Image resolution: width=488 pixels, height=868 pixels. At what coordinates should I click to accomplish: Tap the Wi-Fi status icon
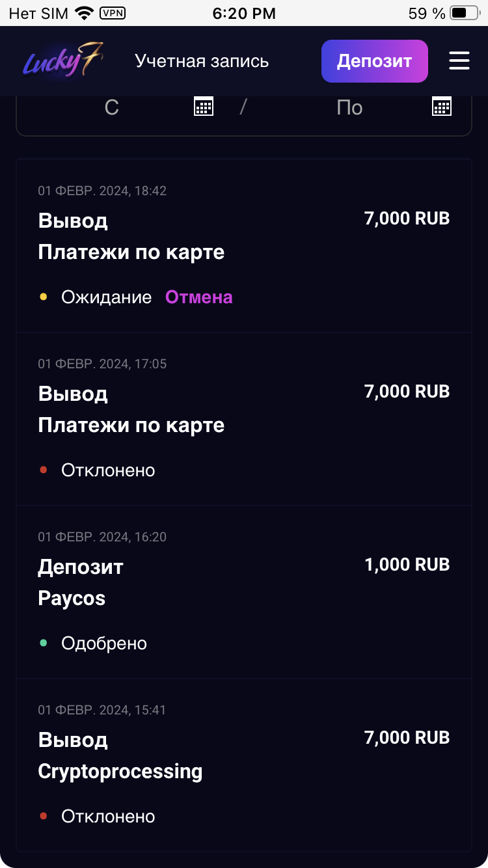(84, 13)
